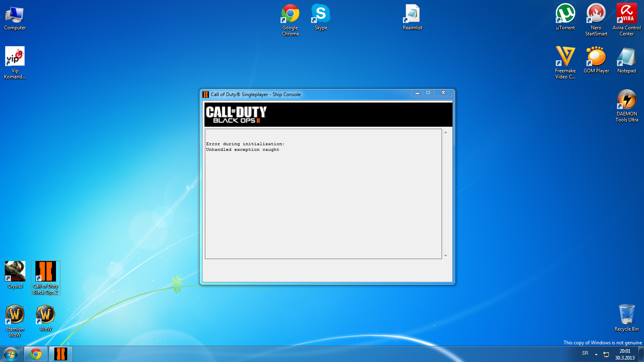Close the Ship Console window
This screenshot has width=644, height=362.
coord(443,93)
